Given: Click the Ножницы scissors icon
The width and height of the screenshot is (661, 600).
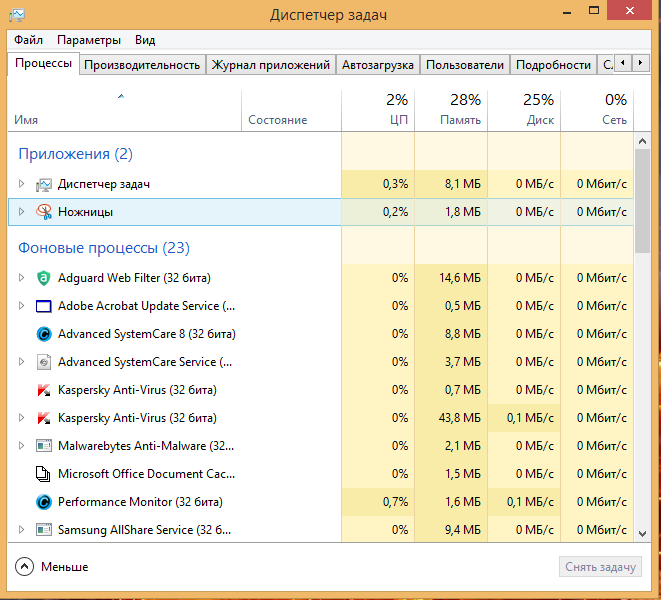Looking at the screenshot, I should point(44,212).
